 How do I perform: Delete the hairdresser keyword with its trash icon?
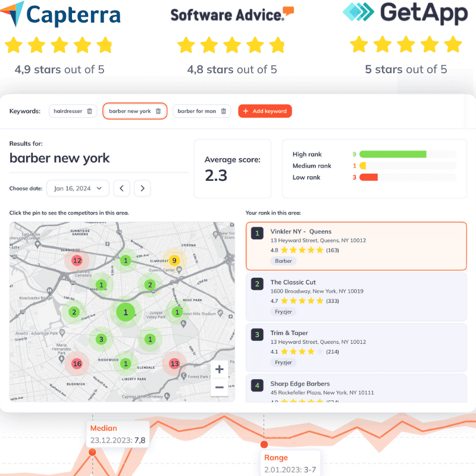(90, 111)
